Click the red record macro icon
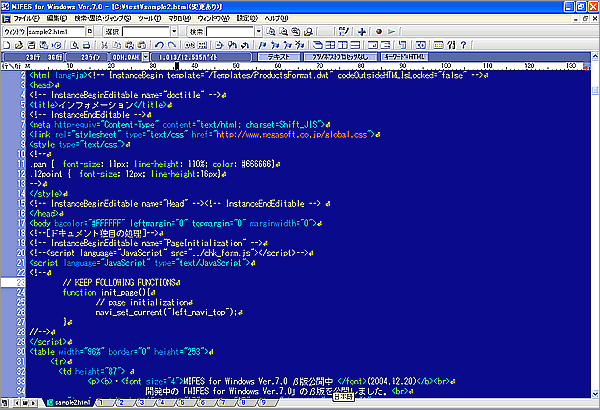 click(379, 32)
